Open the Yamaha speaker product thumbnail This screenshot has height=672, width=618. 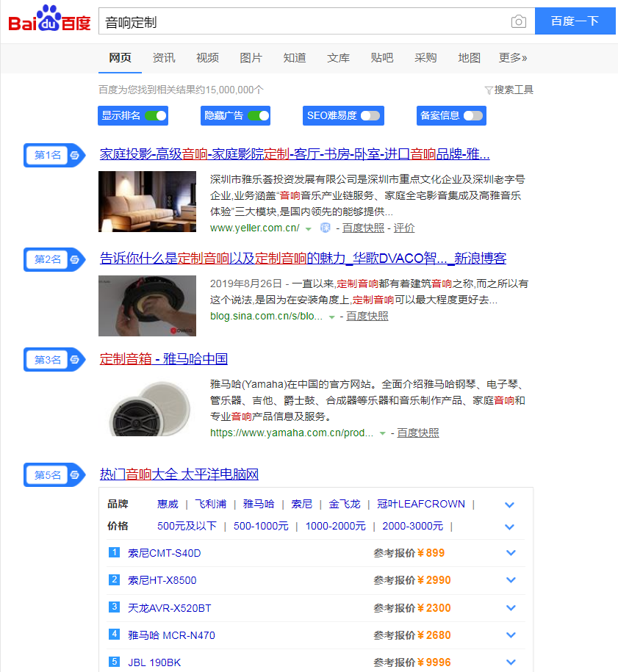point(147,408)
